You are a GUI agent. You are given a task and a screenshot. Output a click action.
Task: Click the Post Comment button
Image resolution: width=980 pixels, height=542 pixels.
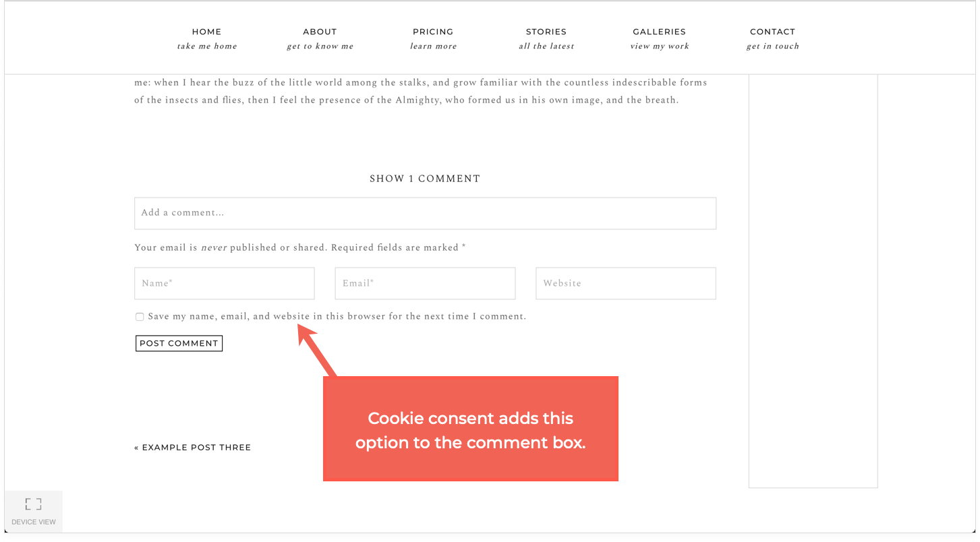(x=179, y=343)
